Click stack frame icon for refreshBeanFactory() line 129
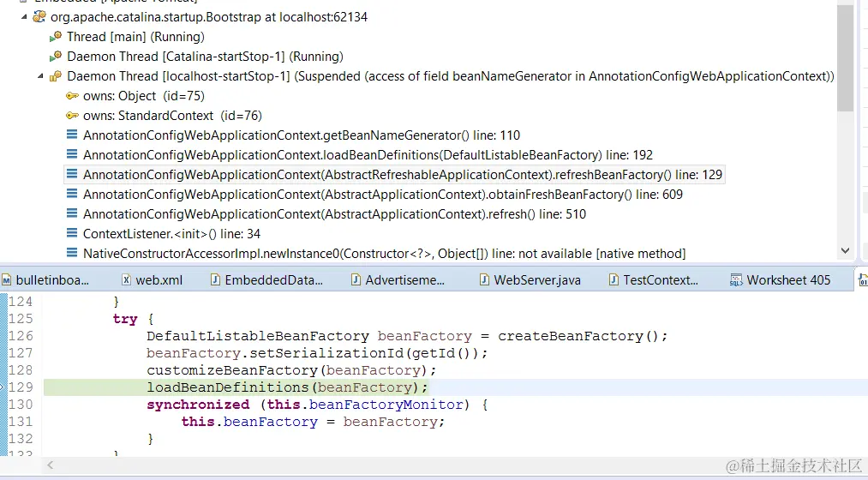Viewport: 868px width, 480px height. 72,174
